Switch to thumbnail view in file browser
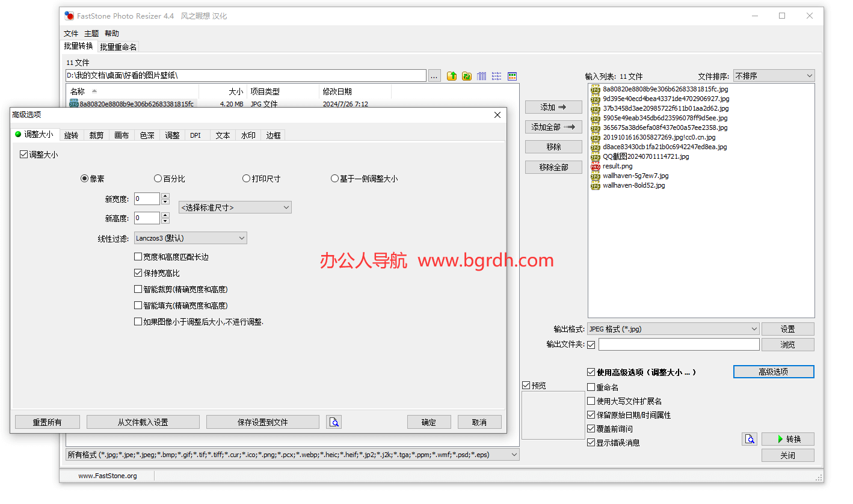 (x=512, y=76)
